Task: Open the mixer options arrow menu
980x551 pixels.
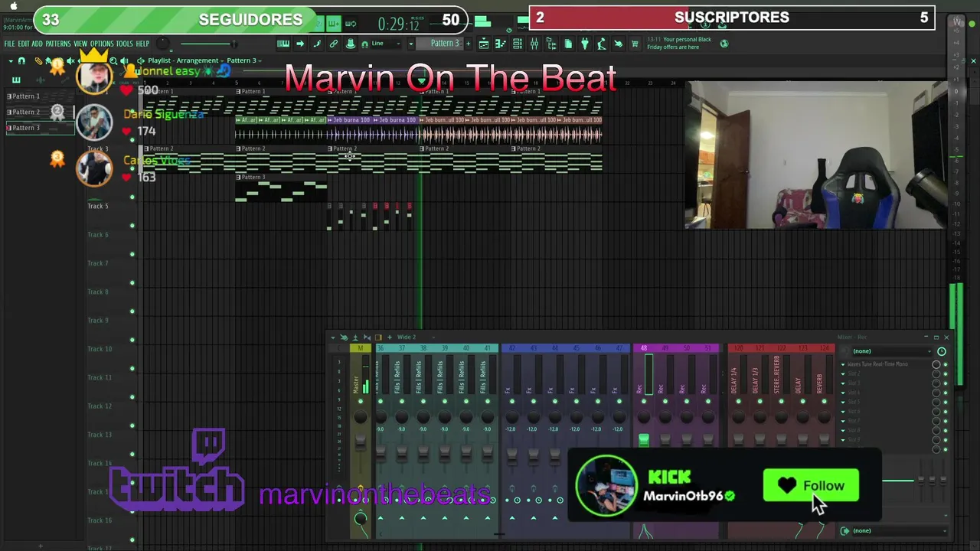Action: (333, 337)
